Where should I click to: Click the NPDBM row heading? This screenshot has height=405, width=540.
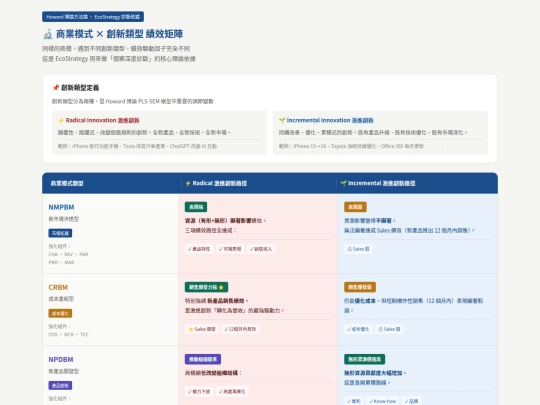coord(61,360)
